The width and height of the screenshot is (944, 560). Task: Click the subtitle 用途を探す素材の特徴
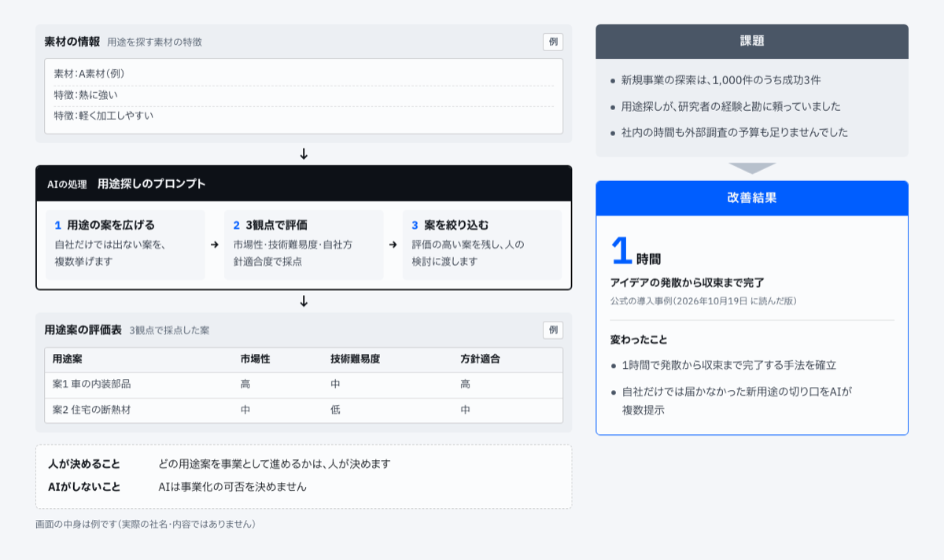tap(154, 42)
